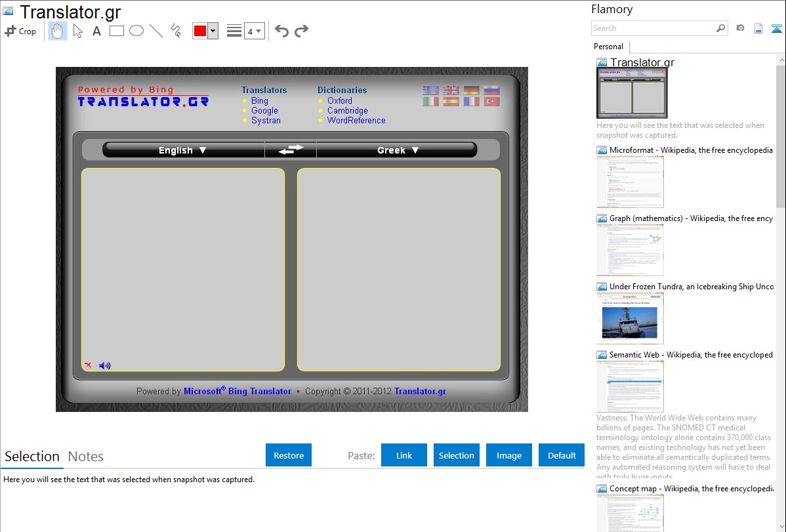Click the German flag icon

coord(471,91)
